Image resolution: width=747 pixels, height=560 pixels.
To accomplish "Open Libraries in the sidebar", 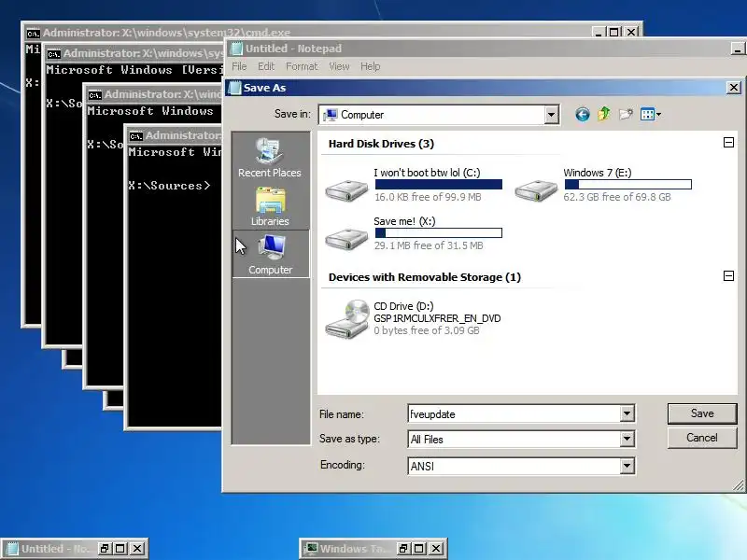I will (270, 206).
